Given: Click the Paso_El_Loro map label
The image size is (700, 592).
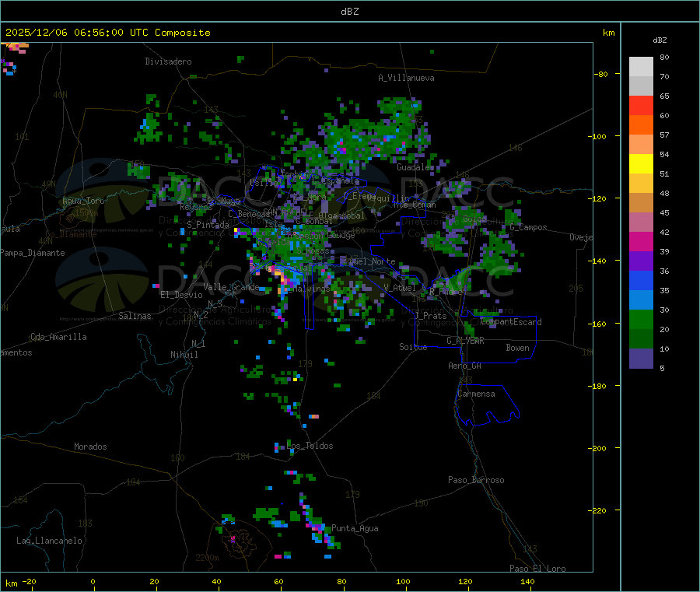Looking at the screenshot, I should point(537,569).
